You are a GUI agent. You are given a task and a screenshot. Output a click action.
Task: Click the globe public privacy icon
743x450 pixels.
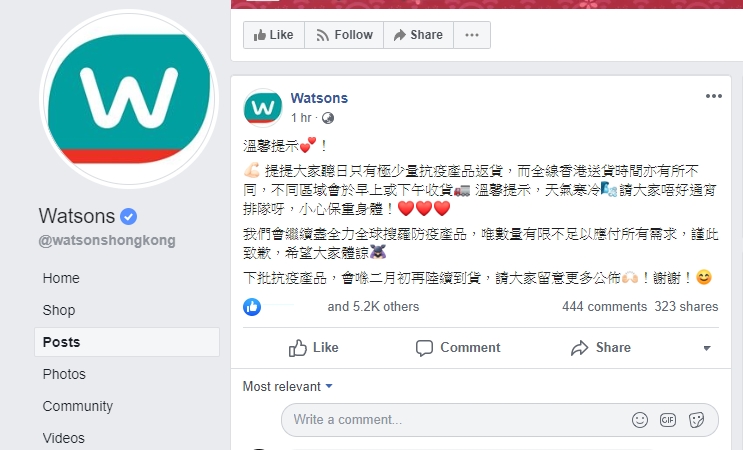tap(327, 118)
